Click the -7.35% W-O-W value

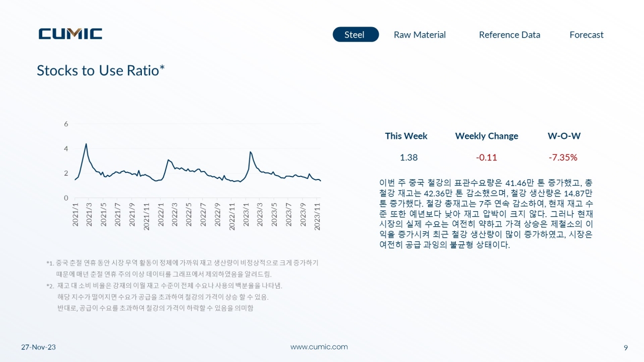[x=563, y=157]
